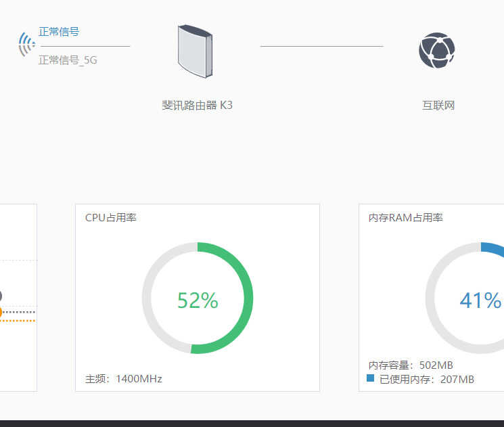The image size is (504, 427).
Task: Click the orange data point on left chart
Action: click(0, 312)
